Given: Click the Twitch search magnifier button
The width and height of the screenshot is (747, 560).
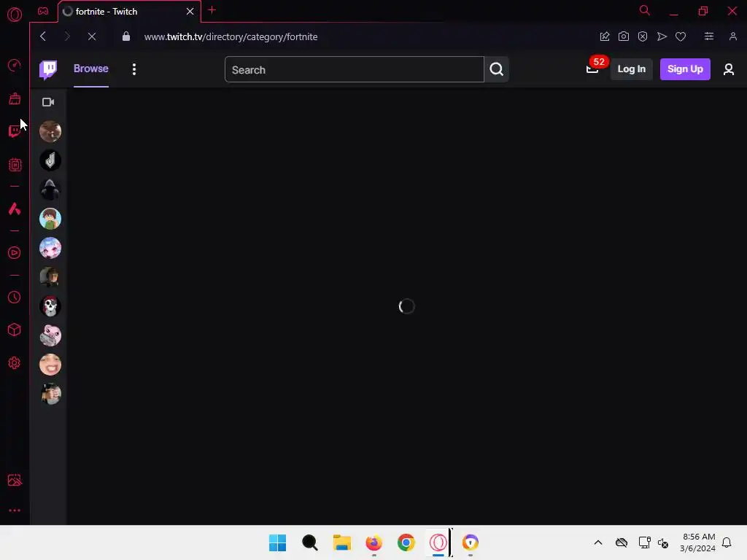Looking at the screenshot, I should (496, 69).
